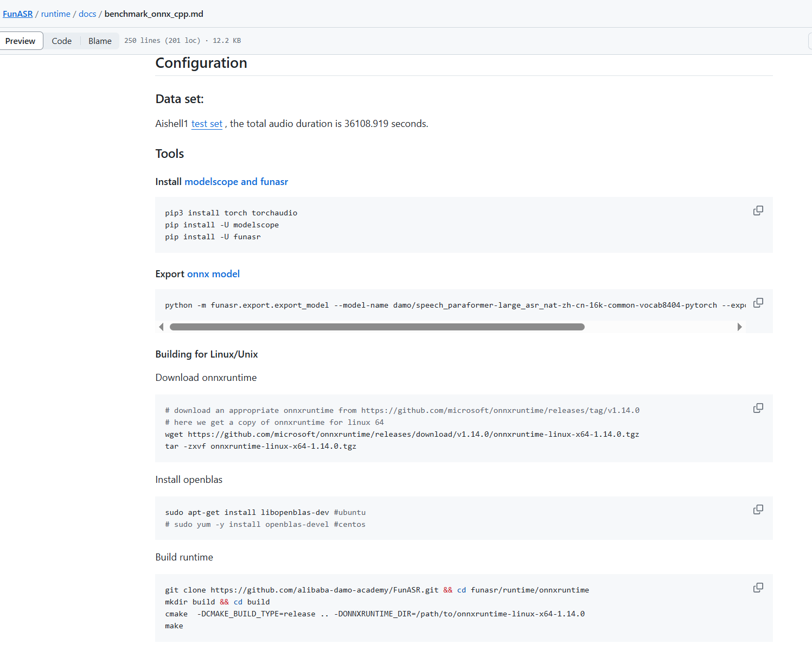Copy the build runtime git clone commands

tap(758, 588)
